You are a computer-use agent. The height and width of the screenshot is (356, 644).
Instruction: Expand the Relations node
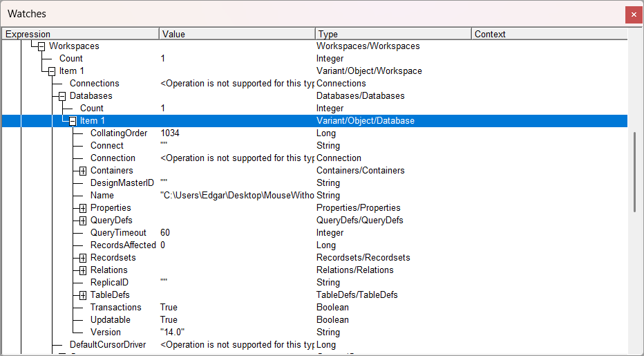tap(82, 270)
